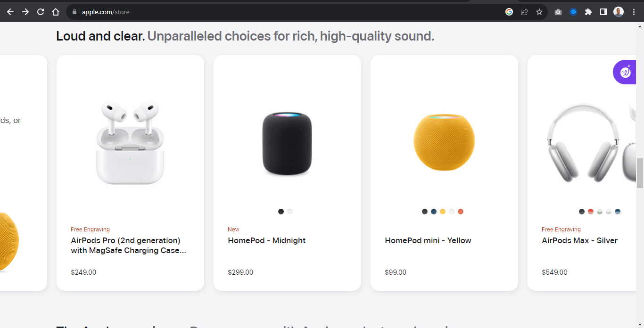The image size is (644, 328).
Task: Open the share this page icon
Action: [x=524, y=12]
